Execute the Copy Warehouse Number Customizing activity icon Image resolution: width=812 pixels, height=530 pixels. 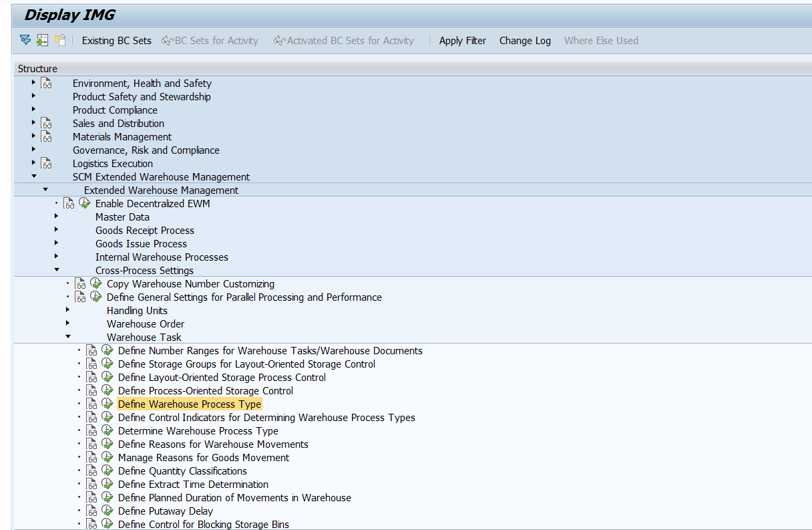click(x=95, y=283)
